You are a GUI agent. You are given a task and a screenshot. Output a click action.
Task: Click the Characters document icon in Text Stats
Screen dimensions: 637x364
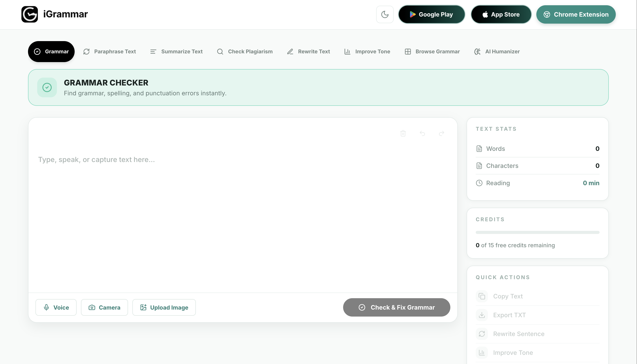(479, 166)
